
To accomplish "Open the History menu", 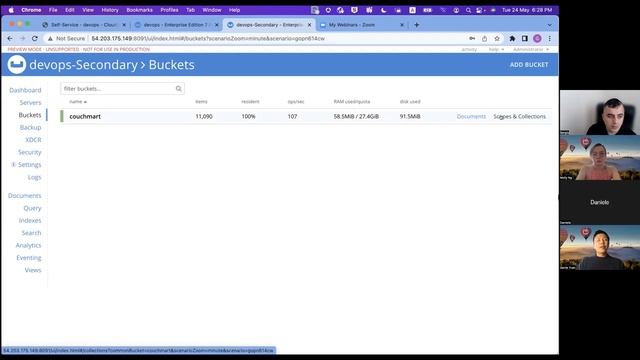I will coord(110,10).
